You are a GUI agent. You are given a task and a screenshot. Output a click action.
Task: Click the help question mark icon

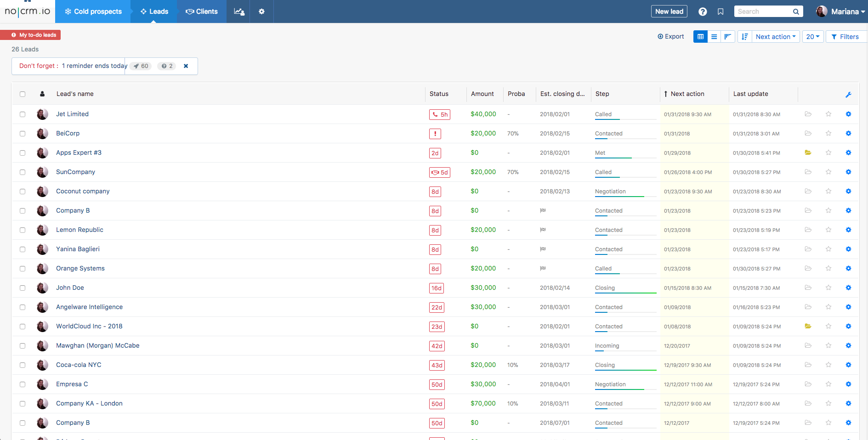click(703, 11)
